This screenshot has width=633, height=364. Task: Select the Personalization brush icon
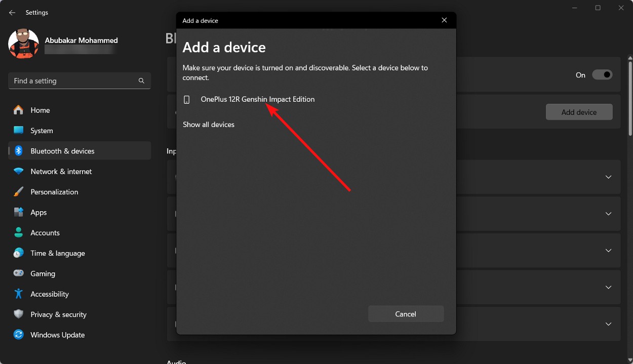pyautogui.click(x=19, y=191)
